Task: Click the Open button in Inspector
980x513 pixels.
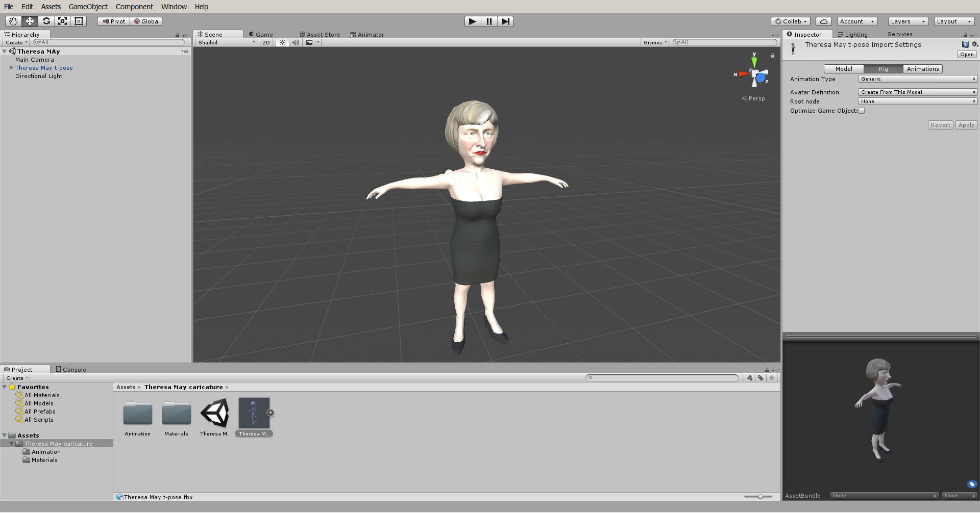Action: click(967, 55)
